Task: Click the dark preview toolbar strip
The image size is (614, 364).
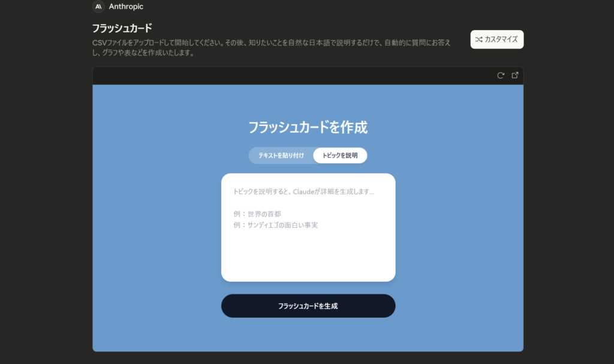Action: [288, 76]
